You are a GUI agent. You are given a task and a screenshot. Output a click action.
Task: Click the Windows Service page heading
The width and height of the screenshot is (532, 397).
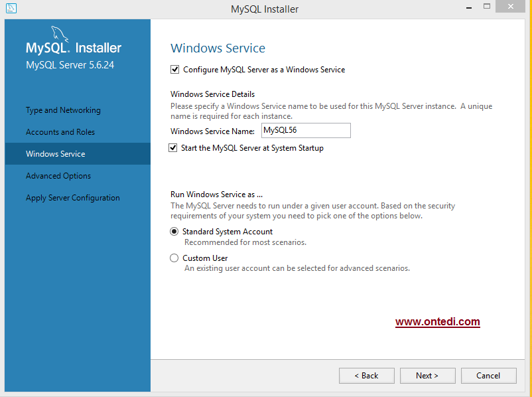click(x=218, y=48)
